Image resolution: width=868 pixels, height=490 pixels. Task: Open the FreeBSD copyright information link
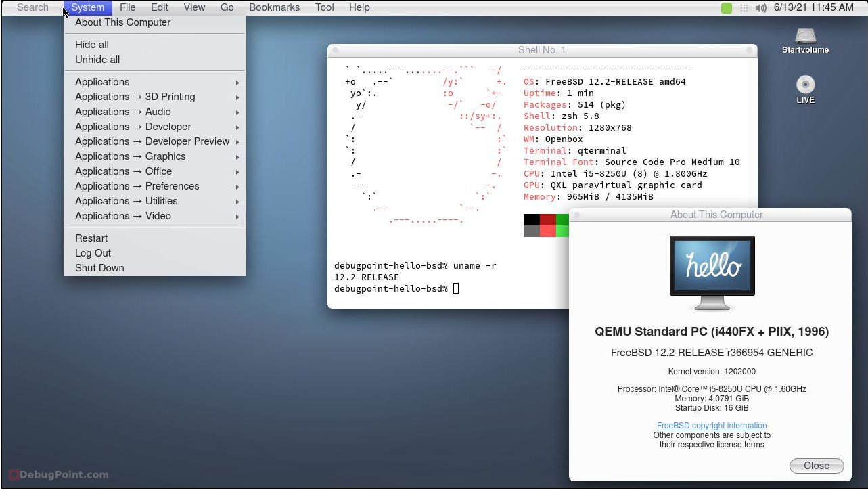(x=712, y=426)
